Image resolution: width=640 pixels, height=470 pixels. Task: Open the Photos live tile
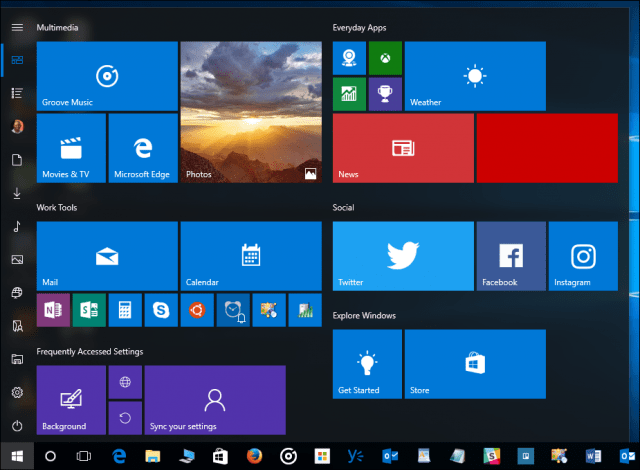tap(251, 112)
